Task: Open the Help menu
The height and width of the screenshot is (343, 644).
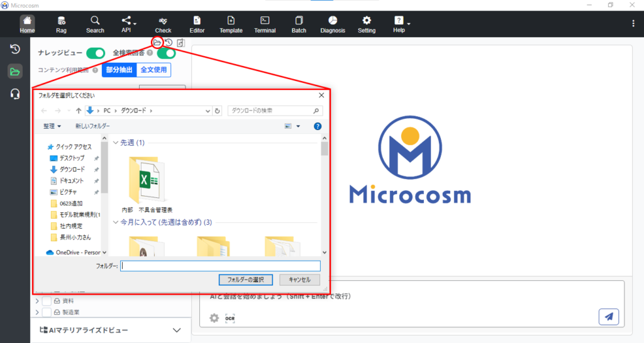Action: pyautogui.click(x=401, y=24)
